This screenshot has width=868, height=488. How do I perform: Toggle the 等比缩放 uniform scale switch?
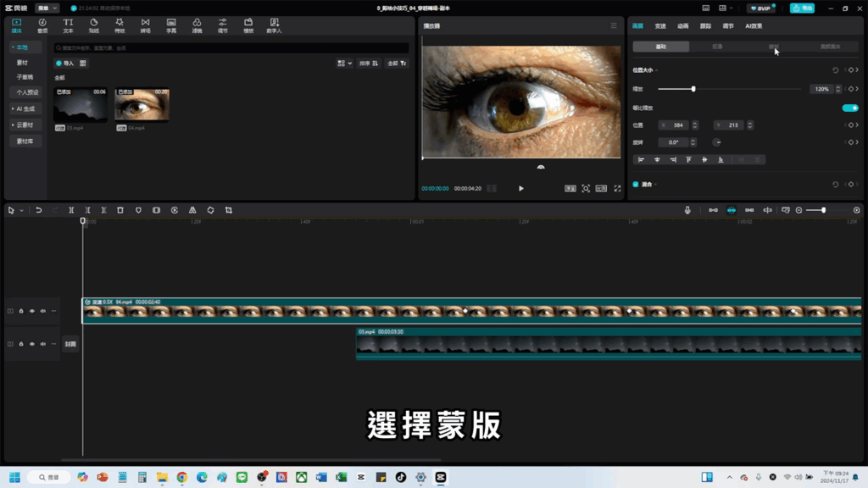point(850,108)
